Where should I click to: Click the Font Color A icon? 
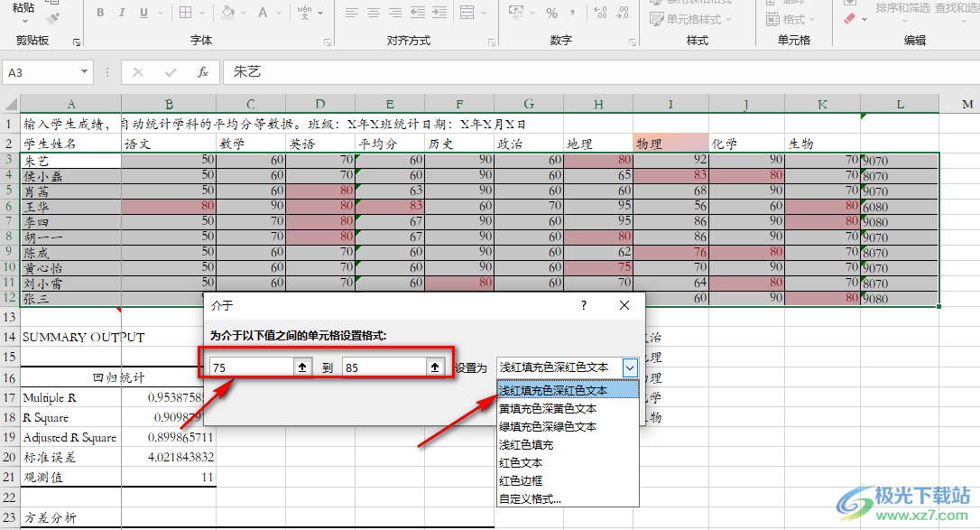point(263,13)
